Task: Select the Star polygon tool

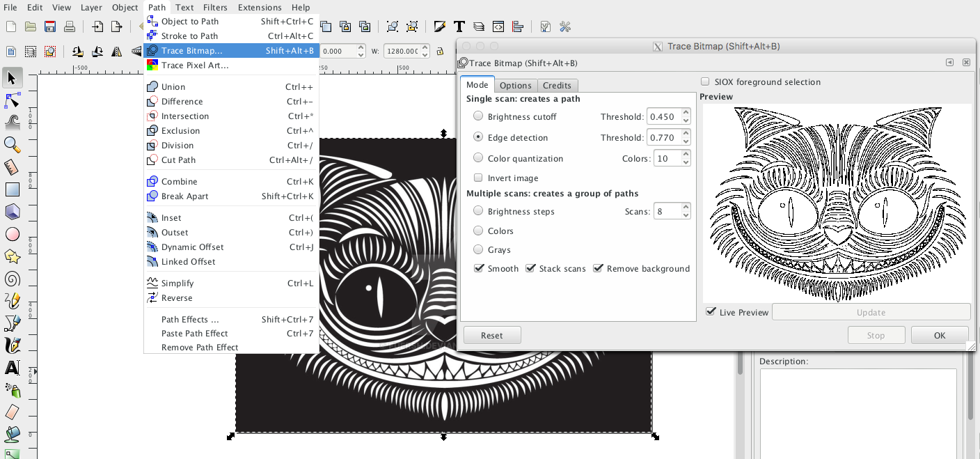Action: 12,256
